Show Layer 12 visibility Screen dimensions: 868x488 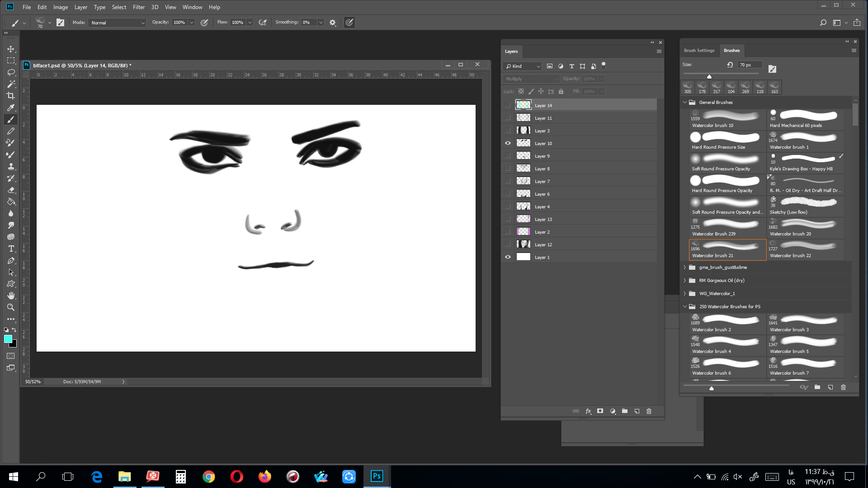(508, 244)
